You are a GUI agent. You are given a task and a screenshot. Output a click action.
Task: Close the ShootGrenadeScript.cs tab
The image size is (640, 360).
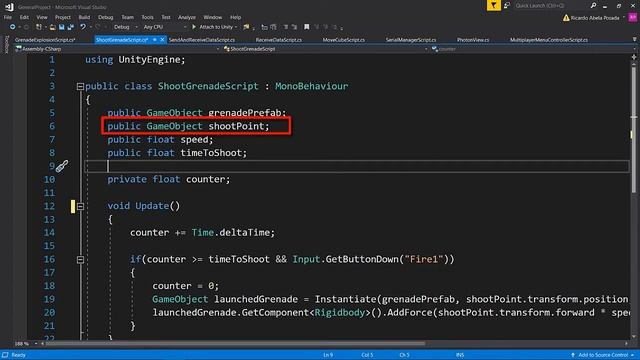tap(162, 40)
